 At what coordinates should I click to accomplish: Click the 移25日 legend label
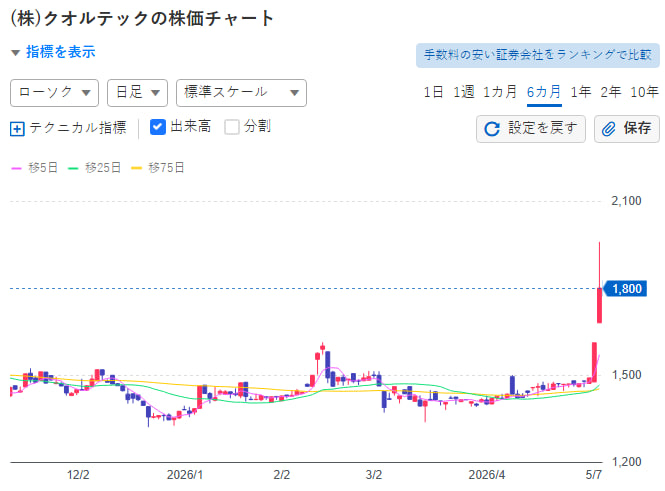(103, 168)
